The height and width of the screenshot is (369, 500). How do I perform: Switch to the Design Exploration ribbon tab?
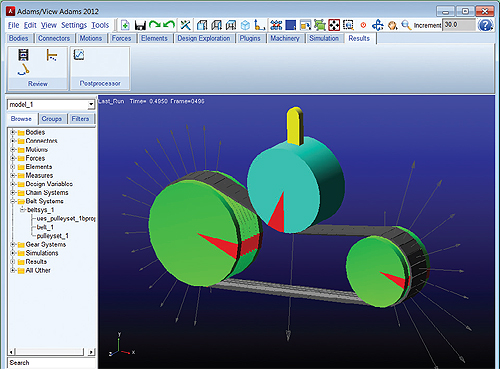[x=204, y=38]
